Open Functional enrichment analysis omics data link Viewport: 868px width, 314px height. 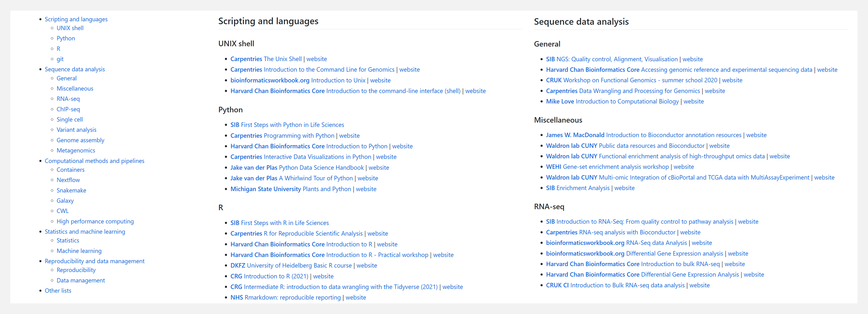point(655,156)
